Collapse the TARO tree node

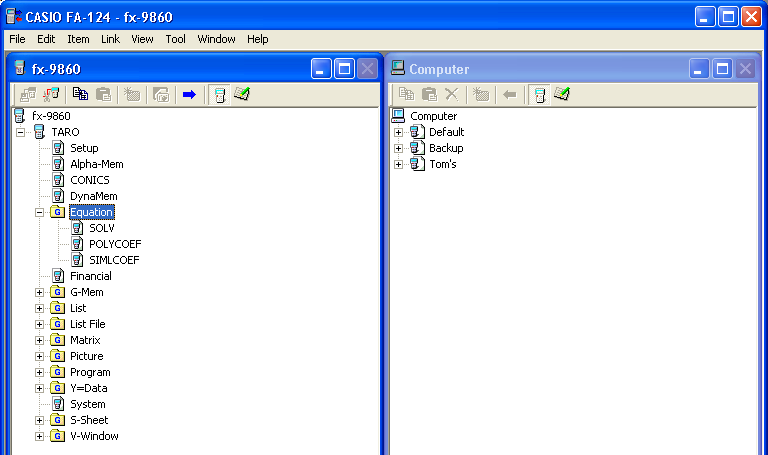tap(20, 132)
